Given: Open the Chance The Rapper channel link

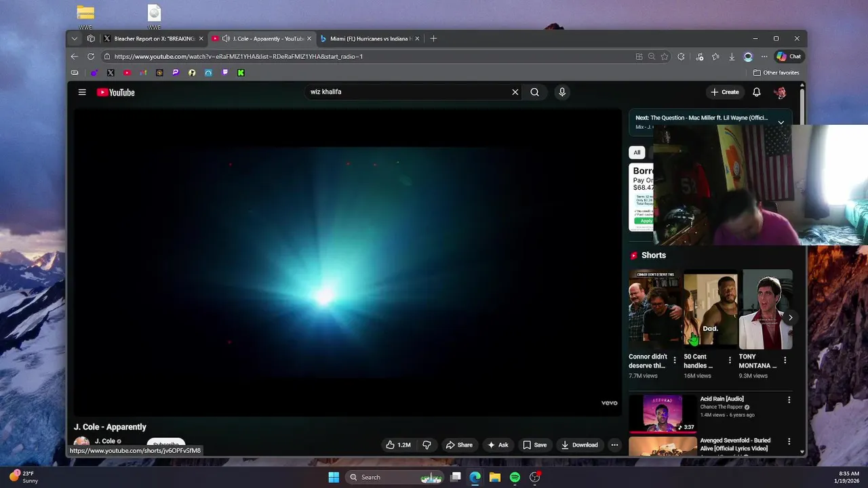Looking at the screenshot, I should click(722, 407).
